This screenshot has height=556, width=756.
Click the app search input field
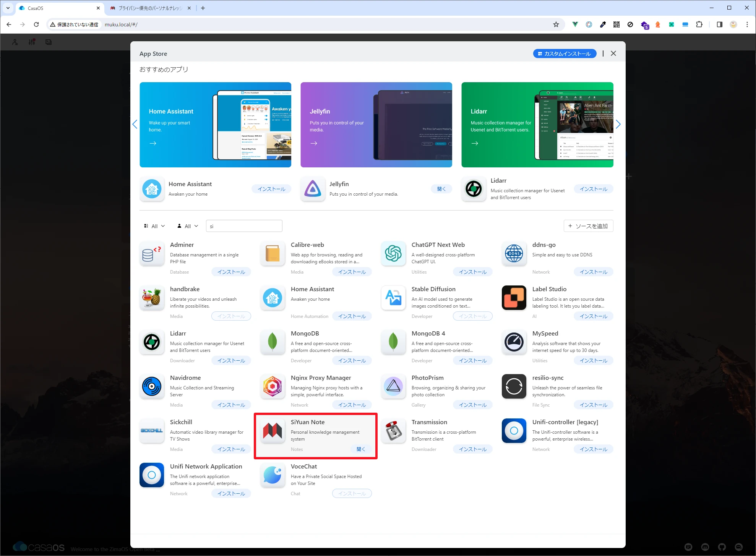pyautogui.click(x=244, y=226)
